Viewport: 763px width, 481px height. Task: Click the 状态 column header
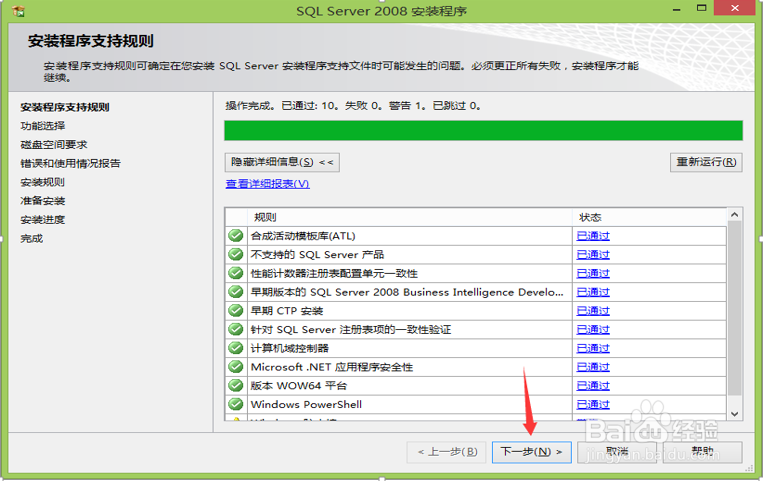649,217
